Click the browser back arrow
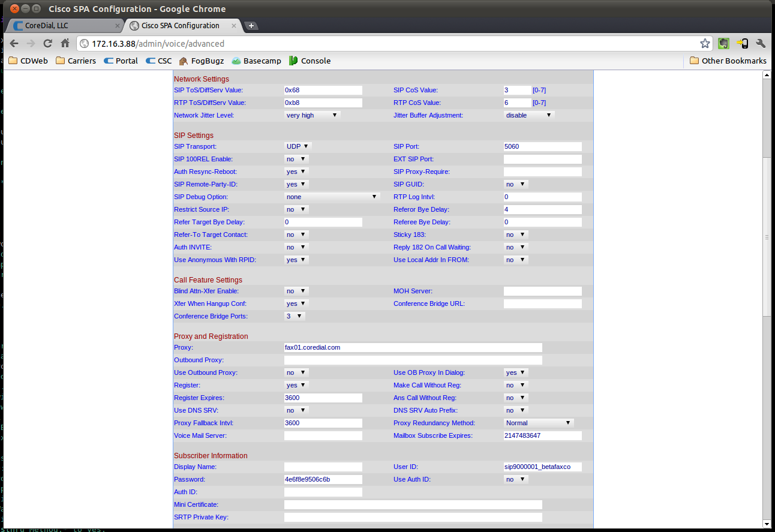This screenshot has width=775, height=532. (14, 43)
